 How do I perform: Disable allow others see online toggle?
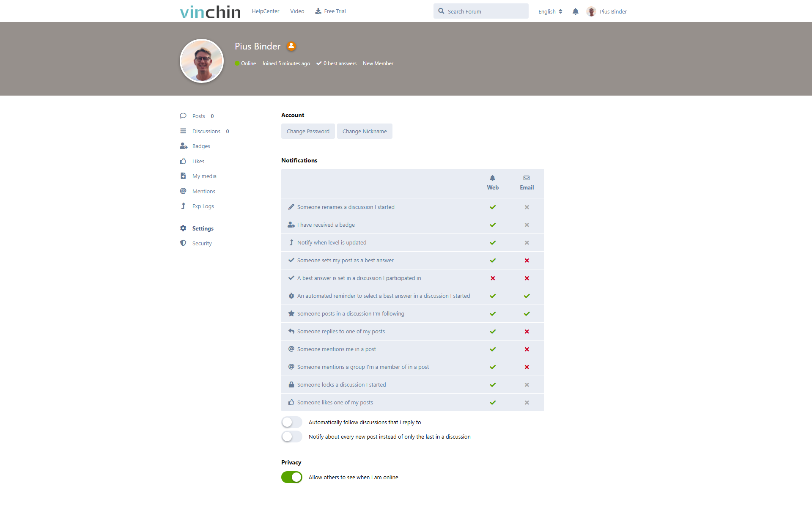tap(292, 477)
